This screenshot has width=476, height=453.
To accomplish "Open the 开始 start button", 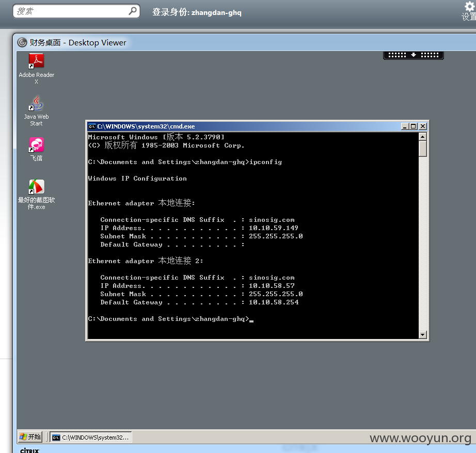I will 30,437.
